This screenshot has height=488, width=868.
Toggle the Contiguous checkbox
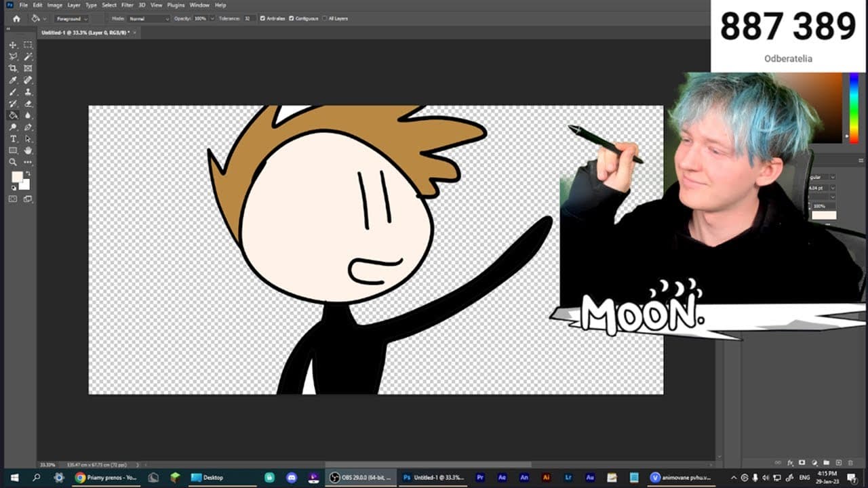coord(291,18)
